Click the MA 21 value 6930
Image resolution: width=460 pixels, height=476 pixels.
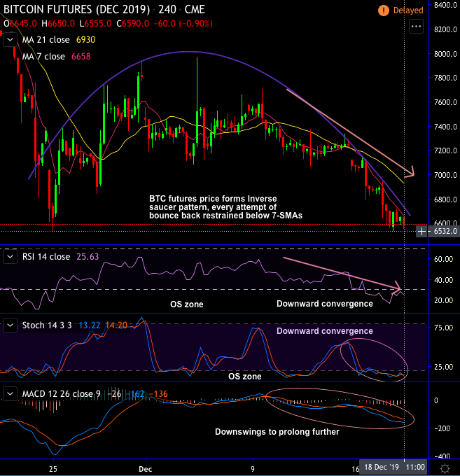[x=85, y=40]
